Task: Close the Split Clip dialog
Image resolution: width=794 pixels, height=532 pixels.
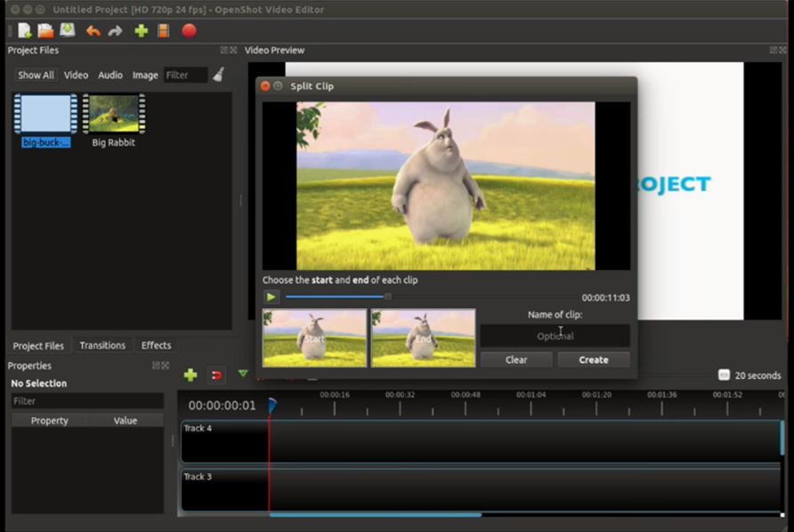Action: [x=265, y=86]
